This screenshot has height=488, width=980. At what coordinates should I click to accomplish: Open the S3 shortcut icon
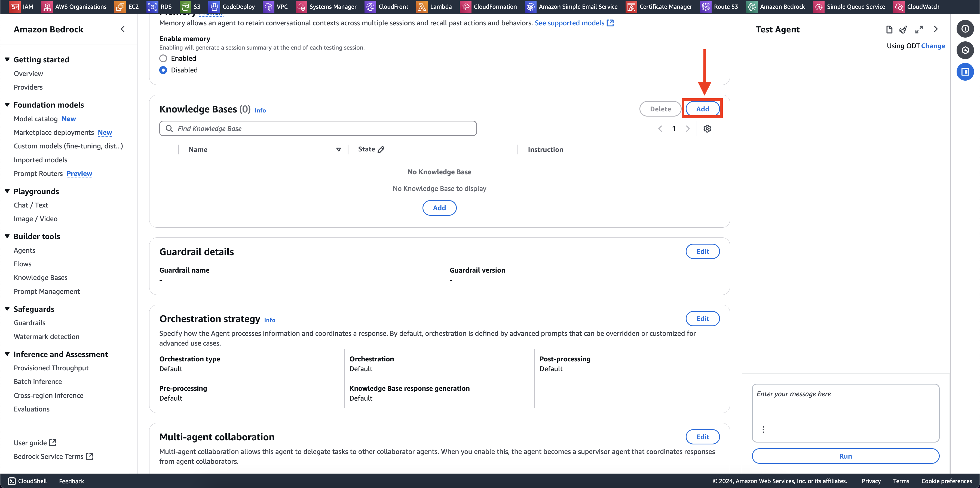[x=185, y=7]
